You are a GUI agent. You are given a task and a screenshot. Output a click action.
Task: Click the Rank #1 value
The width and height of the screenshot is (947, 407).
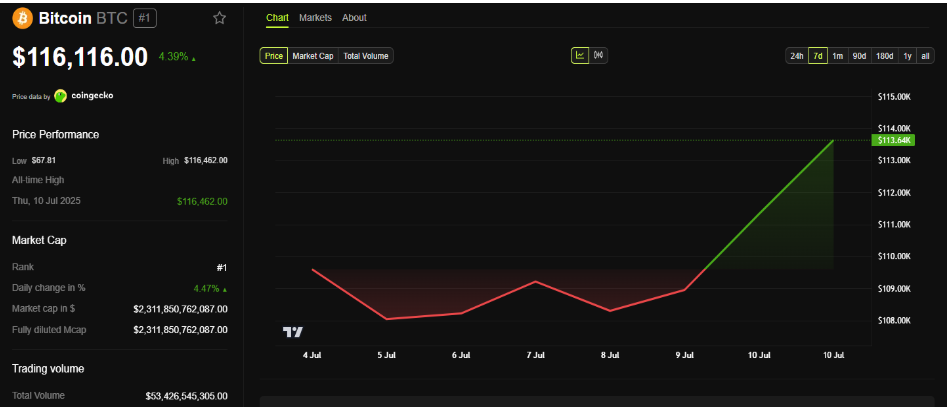(223, 267)
